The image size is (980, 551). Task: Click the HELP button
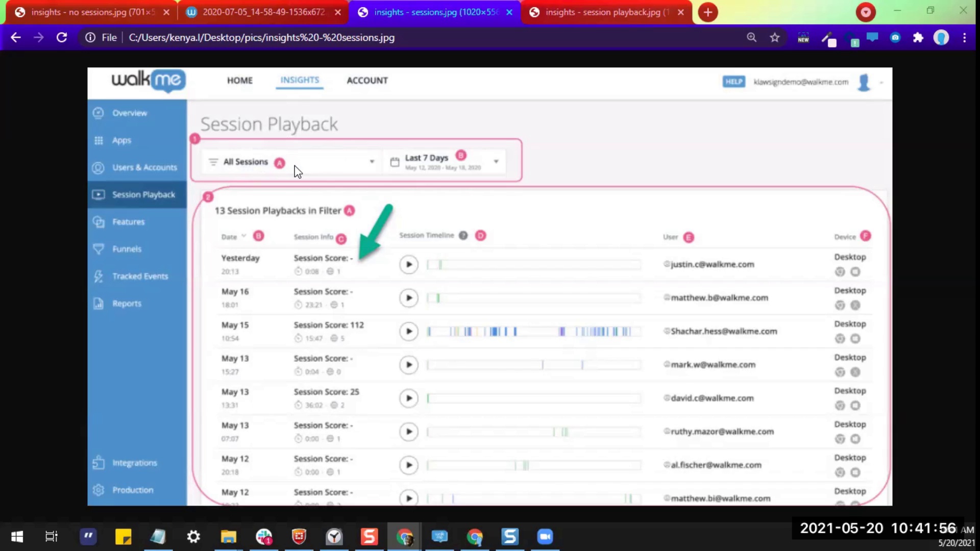click(733, 82)
